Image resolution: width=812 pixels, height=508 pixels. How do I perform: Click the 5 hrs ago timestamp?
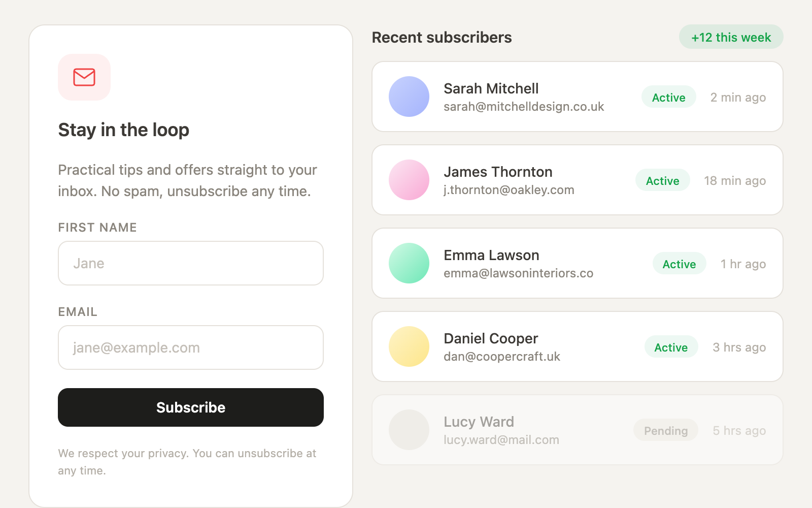point(739,431)
